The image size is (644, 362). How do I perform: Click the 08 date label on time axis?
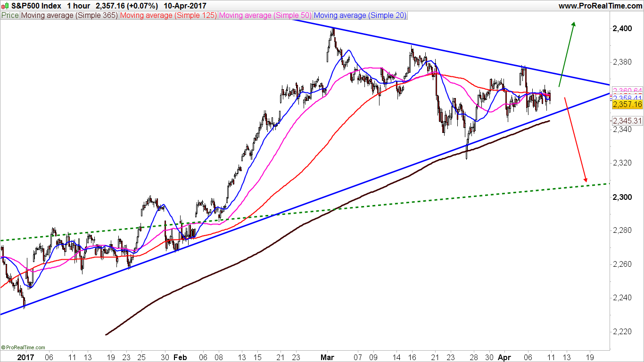220,357
